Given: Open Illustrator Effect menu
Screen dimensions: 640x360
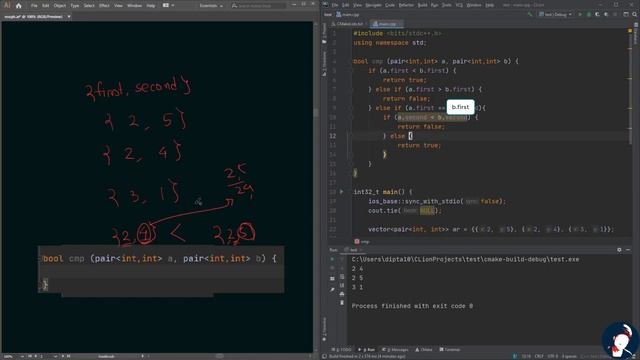Looking at the screenshot, I should [x=104, y=6].
